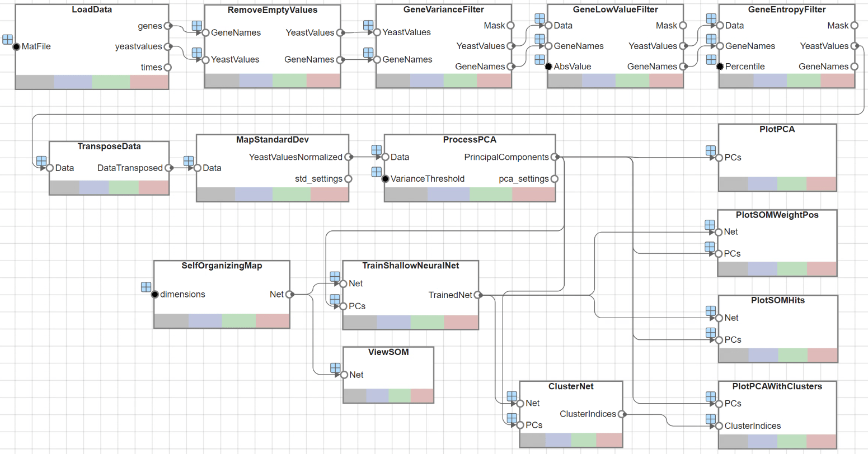Click grid icon next to SelfOrganizingMap dimensions port

point(146,287)
